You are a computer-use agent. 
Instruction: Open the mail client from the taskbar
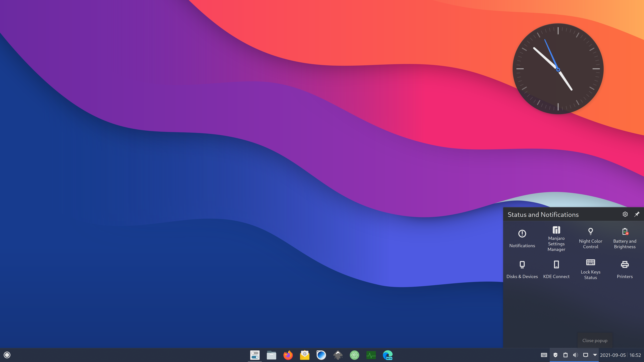[305, 355]
